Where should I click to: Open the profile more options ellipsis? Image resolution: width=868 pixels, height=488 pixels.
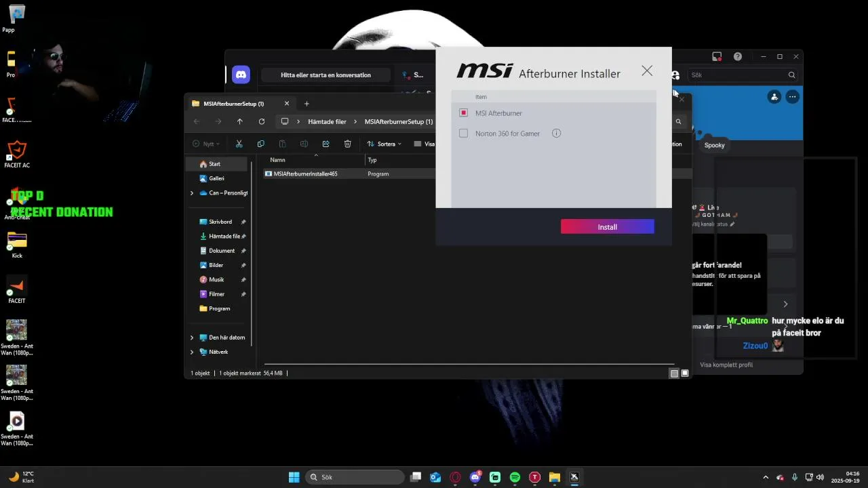pyautogui.click(x=792, y=97)
